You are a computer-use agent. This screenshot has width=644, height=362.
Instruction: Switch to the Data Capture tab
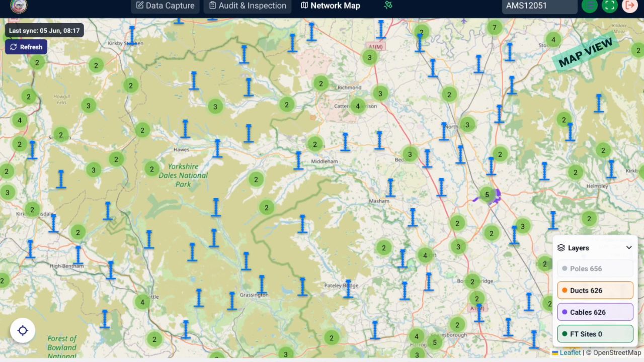pyautogui.click(x=166, y=6)
